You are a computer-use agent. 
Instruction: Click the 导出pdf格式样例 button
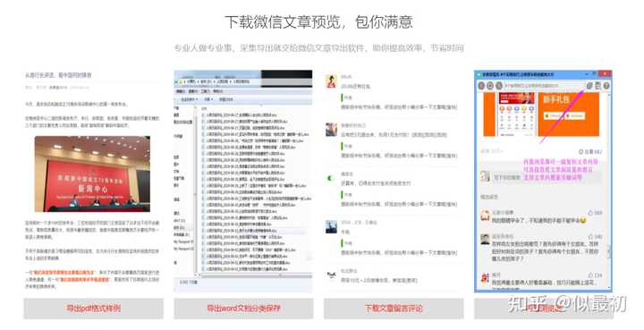coord(94,309)
